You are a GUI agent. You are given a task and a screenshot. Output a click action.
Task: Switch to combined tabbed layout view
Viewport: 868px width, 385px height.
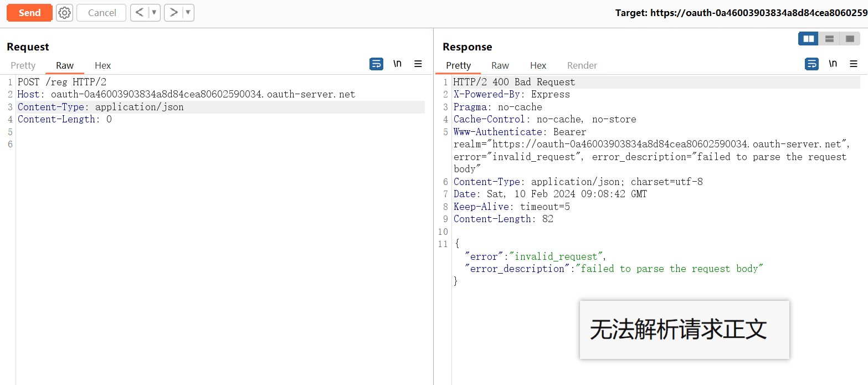pyautogui.click(x=850, y=39)
